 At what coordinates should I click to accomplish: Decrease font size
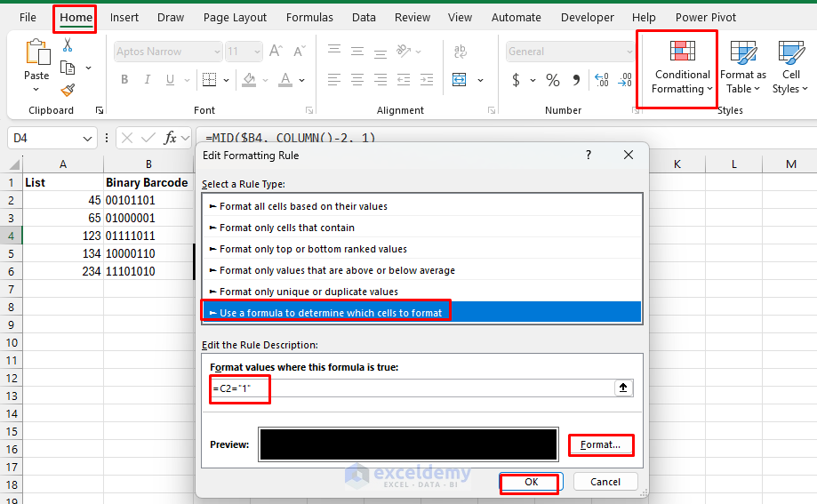point(299,51)
